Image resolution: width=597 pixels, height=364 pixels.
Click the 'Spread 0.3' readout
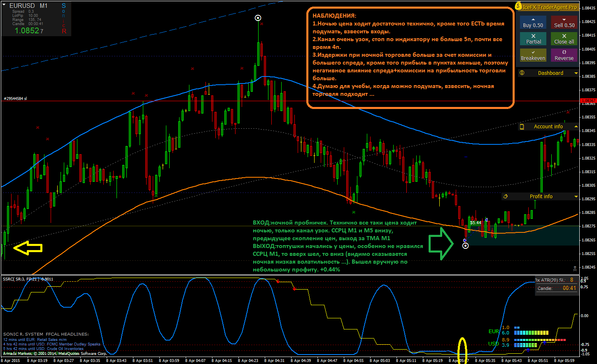(23, 12)
